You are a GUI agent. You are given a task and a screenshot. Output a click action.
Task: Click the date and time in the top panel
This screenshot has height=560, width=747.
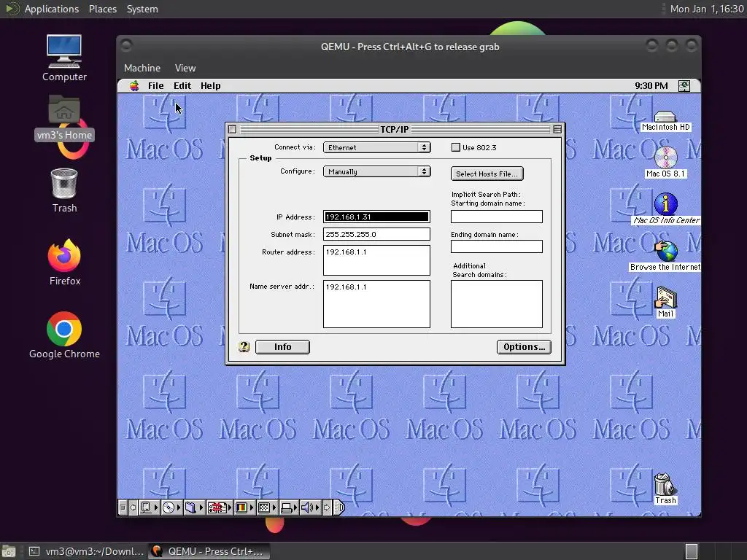pyautogui.click(x=707, y=9)
